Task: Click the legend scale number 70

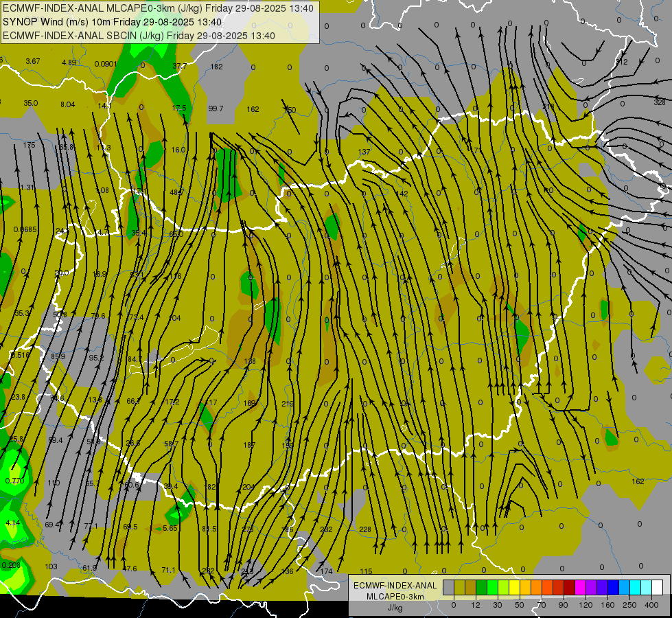Action: coord(542,605)
